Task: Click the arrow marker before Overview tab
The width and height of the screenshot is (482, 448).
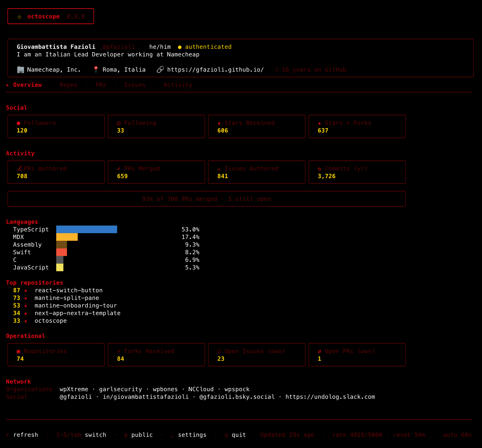Action: [8, 85]
